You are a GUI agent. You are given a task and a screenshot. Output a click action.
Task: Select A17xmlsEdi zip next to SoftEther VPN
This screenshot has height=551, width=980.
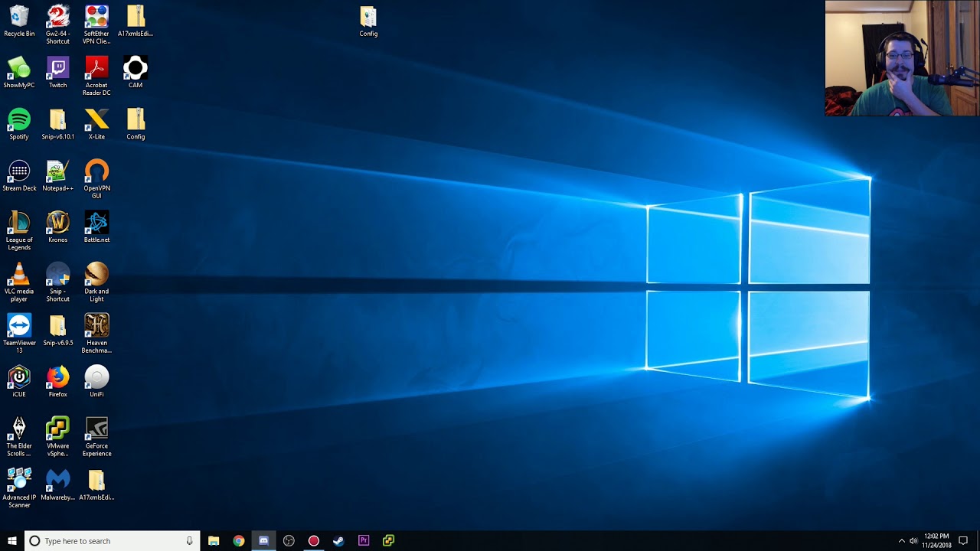(136, 21)
